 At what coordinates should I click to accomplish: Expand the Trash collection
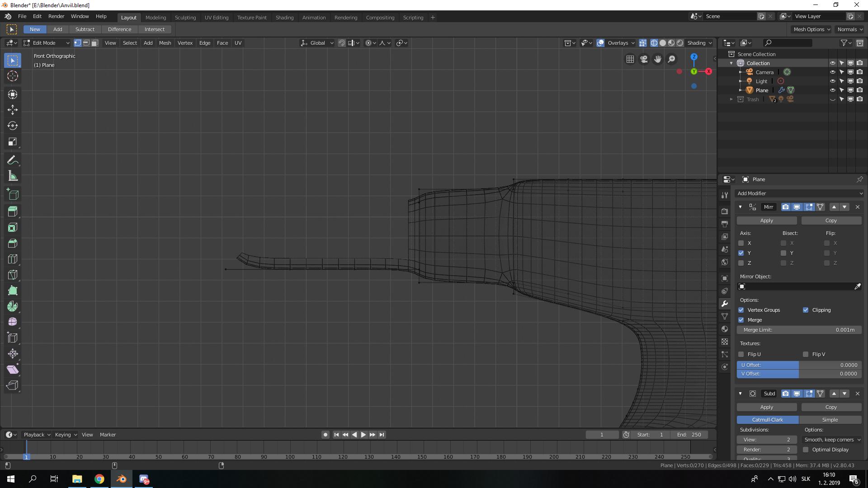click(731, 99)
